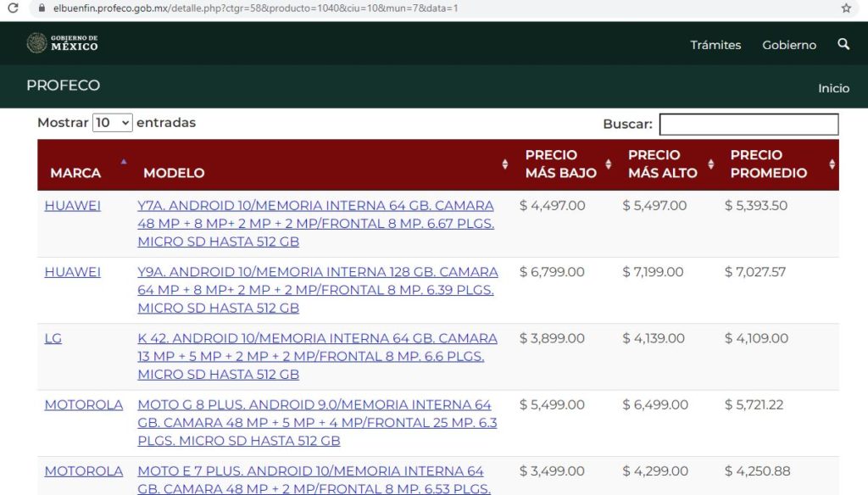The image size is (868, 495).
Task: Open the Y9A Android 10 model details link
Action: click(318, 290)
